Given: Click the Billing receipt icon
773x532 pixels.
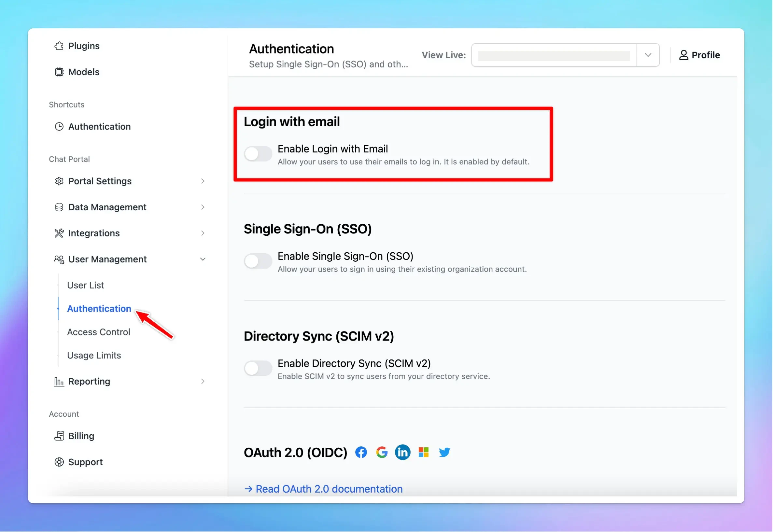Looking at the screenshot, I should (59, 436).
